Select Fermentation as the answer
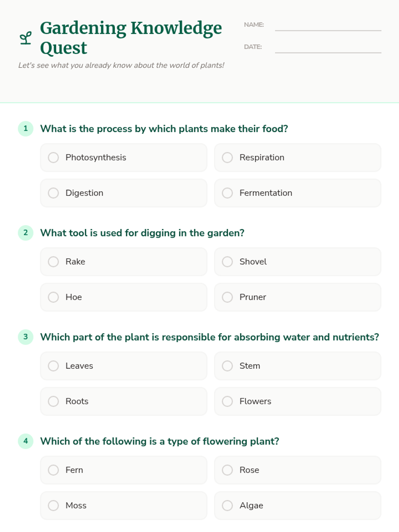 coord(227,193)
